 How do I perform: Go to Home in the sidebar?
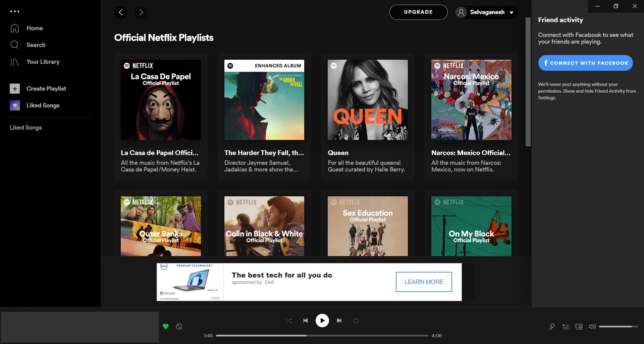(x=26, y=28)
